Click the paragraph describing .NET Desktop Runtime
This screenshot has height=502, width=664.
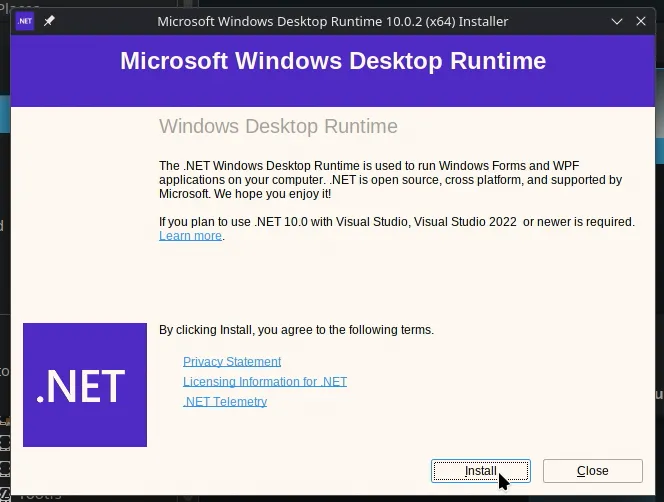pos(390,180)
